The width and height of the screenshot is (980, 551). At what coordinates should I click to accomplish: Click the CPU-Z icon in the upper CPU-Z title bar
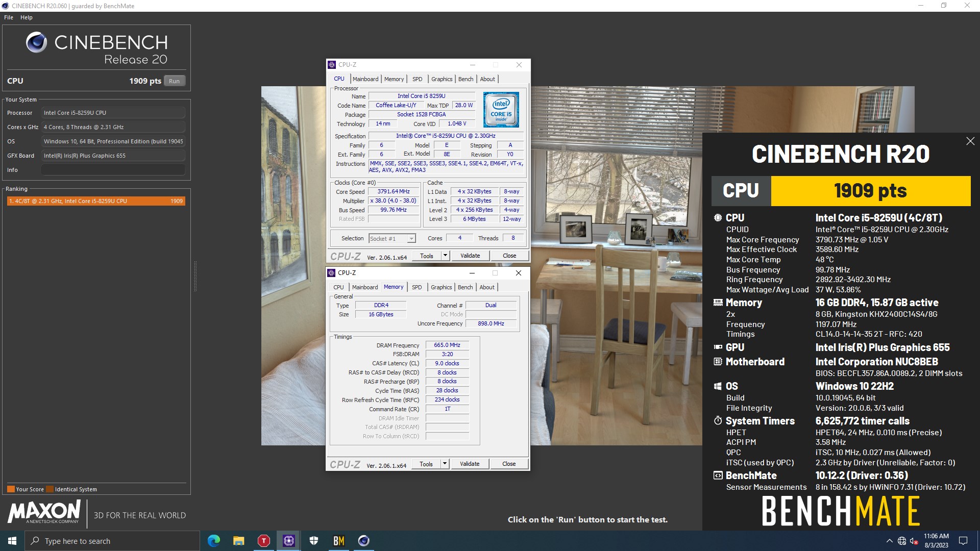click(x=332, y=65)
